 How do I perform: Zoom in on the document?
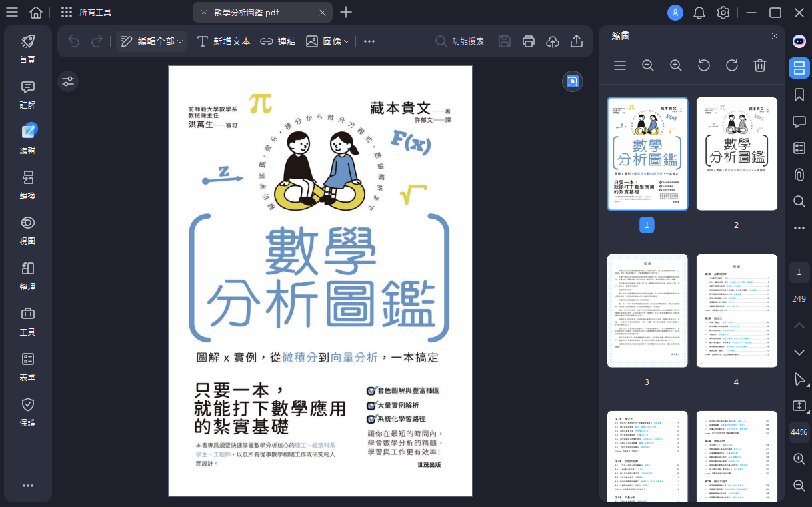[799, 459]
